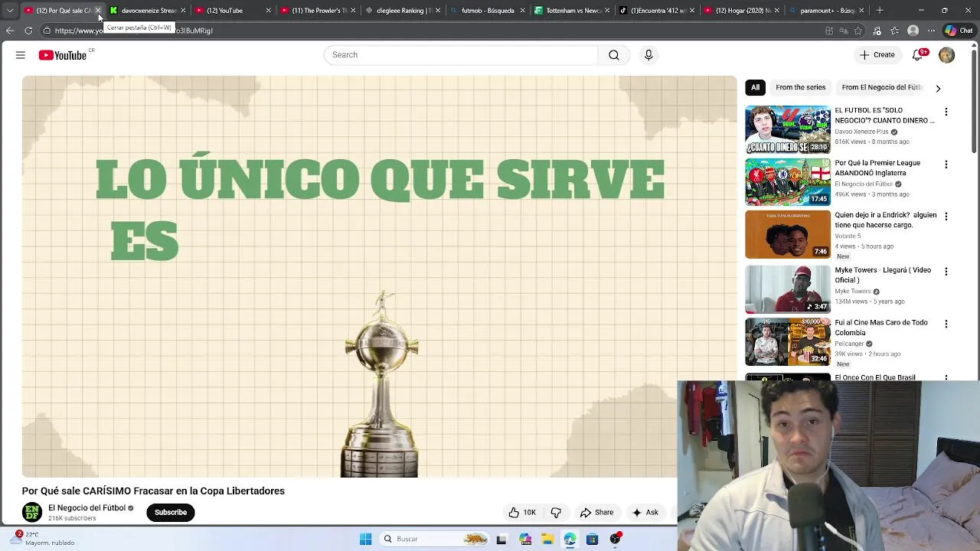The height and width of the screenshot is (551, 980).
Task: Open Quien dejo ir a Endrick thumbnail
Action: pyautogui.click(x=787, y=235)
